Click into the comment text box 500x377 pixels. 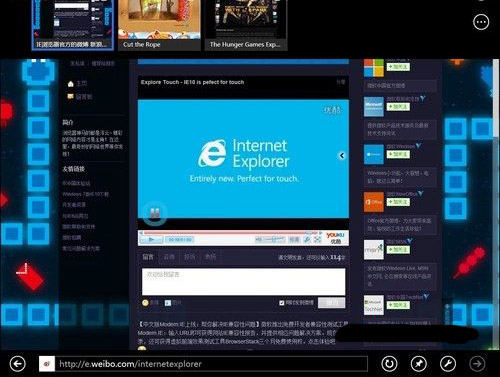[x=244, y=282]
